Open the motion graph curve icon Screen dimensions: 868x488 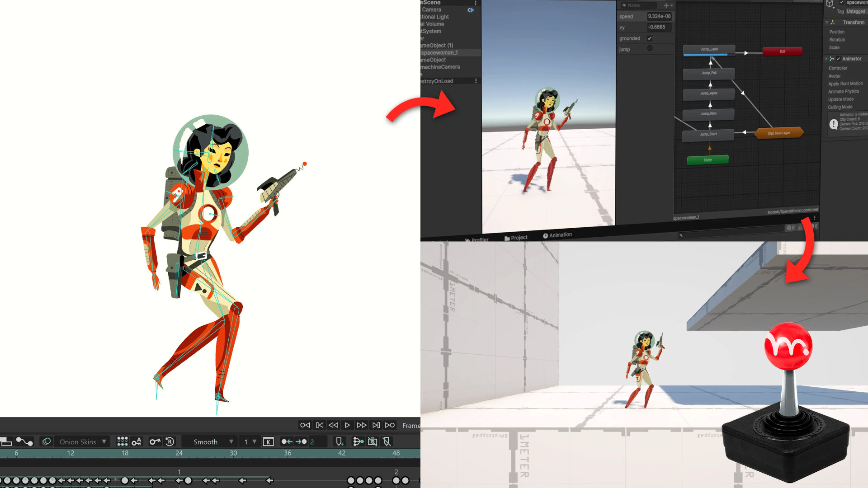[x=24, y=441]
